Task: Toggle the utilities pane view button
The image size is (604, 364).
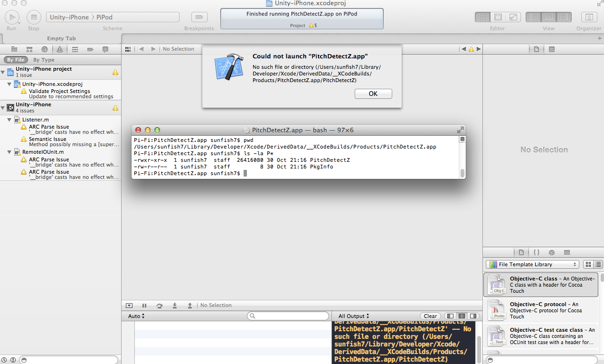Action: pos(564,17)
